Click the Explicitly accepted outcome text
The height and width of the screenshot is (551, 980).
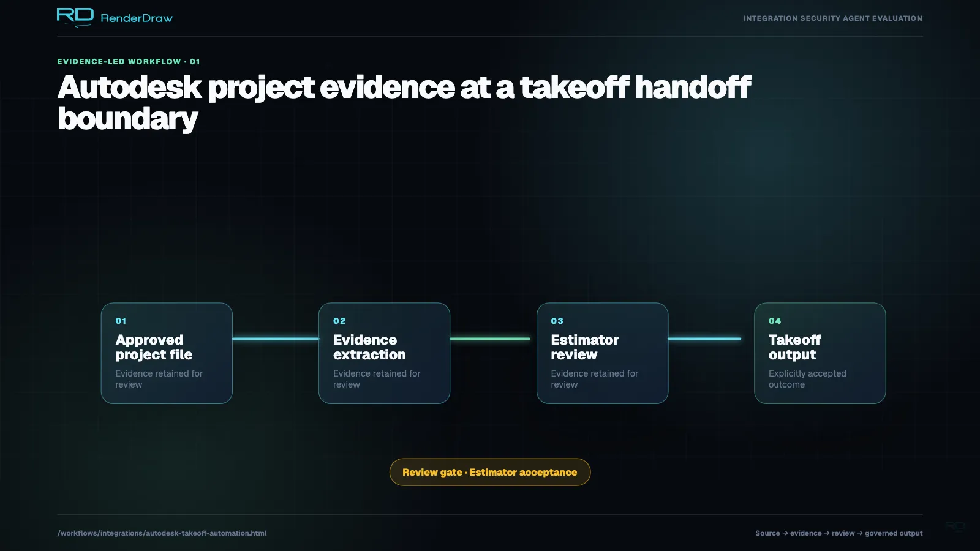[x=807, y=379]
